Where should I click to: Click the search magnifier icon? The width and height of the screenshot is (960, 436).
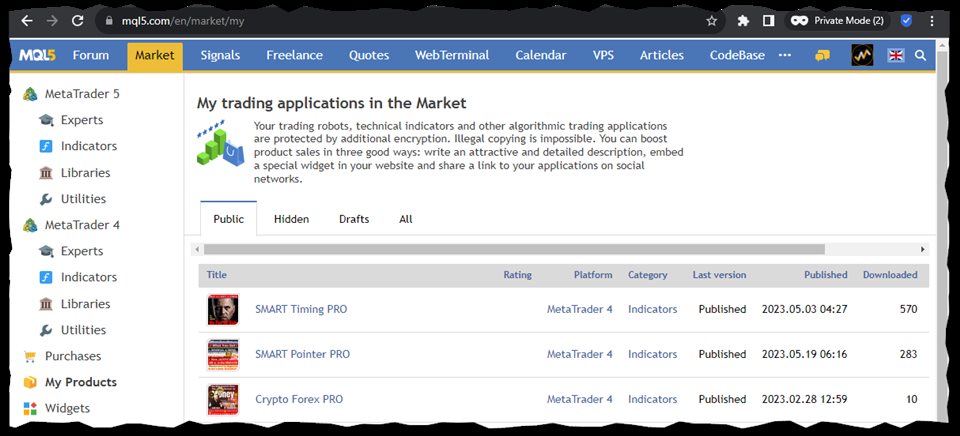(x=920, y=55)
